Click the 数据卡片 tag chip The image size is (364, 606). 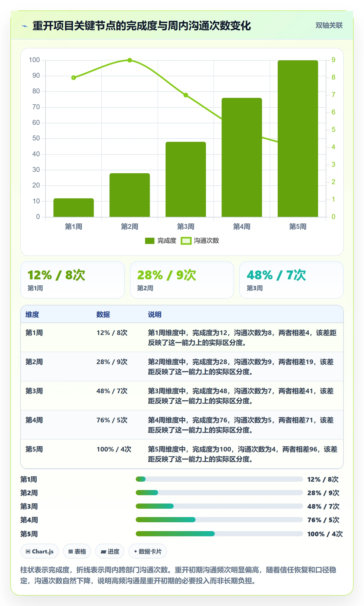(x=148, y=551)
